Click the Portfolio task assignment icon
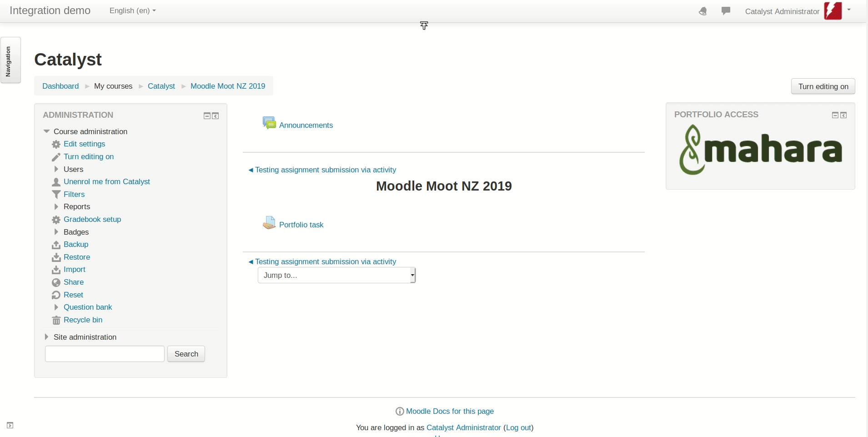This screenshot has width=868, height=437. (269, 222)
